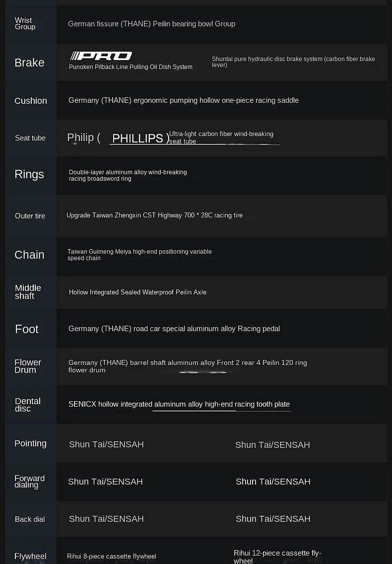Click the Foot row label
This screenshot has height=564, width=392.
[27, 329]
